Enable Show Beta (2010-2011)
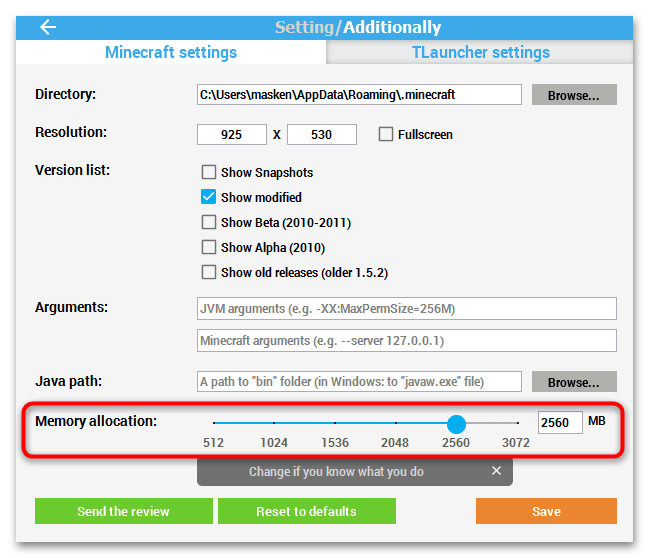The height and width of the screenshot is (558, 649). point(209,222)
